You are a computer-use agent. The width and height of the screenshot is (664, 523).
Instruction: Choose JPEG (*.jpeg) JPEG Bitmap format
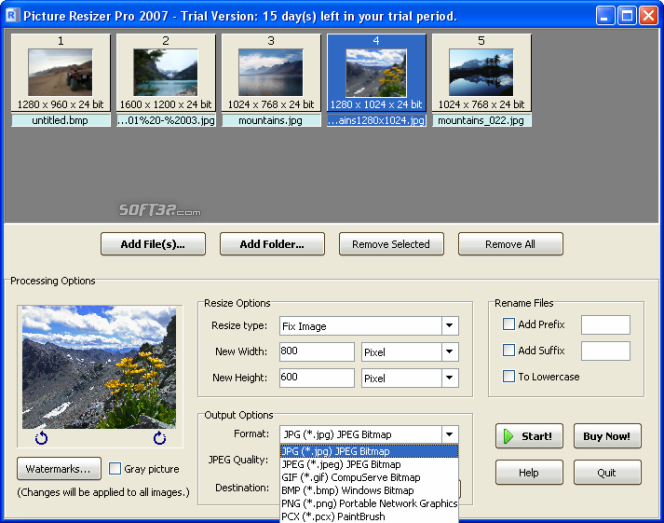(369, 465)
